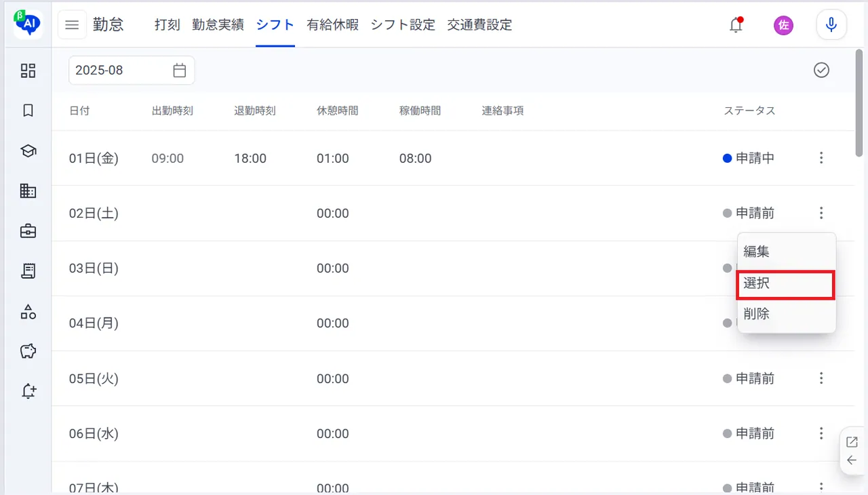View notifications via the bell icon
This screenshot has height=495, width=868.
(736, 25)
